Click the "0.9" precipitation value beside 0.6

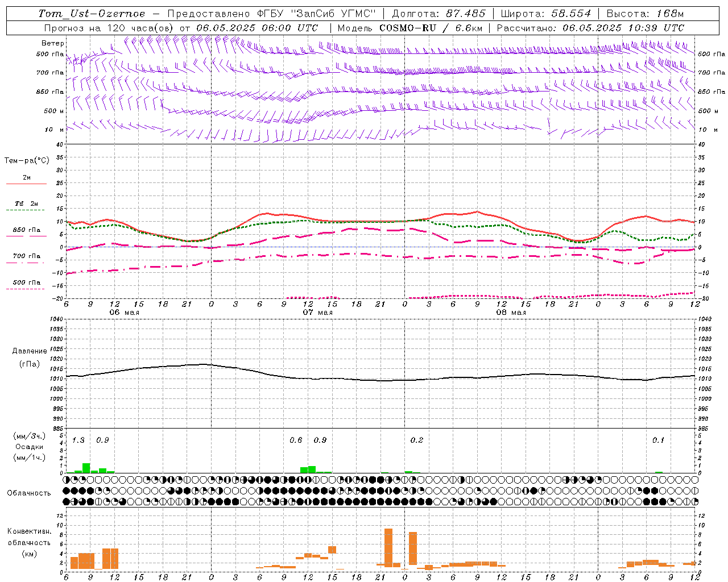(x=320, y=440)
